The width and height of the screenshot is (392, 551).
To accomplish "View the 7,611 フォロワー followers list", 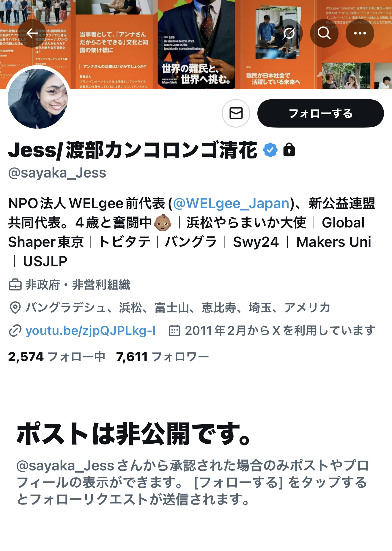I will tap(163, 357).
